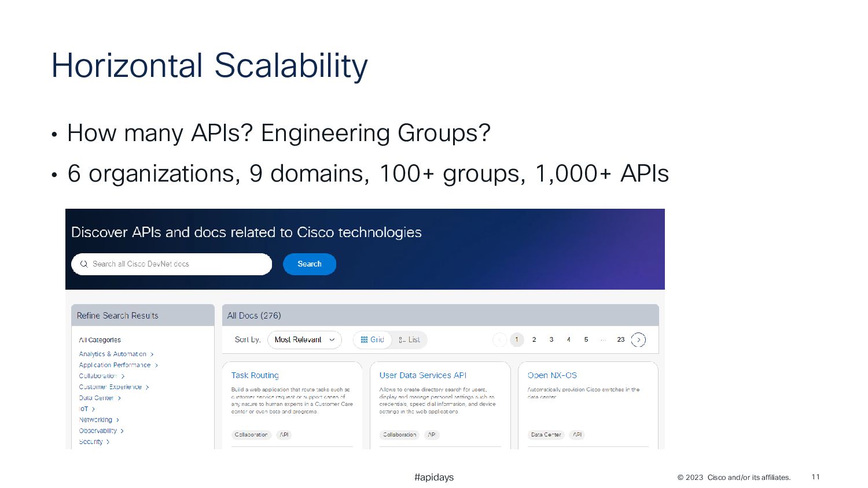
Task: Click Collaboration tag on Task Routing card
Action: pos(251,435)
